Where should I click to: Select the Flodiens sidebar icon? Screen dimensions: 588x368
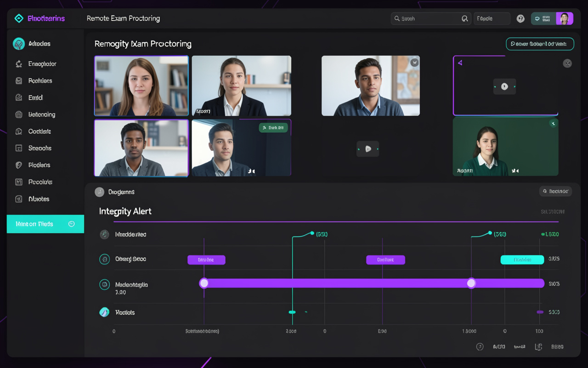click(19, 165)
